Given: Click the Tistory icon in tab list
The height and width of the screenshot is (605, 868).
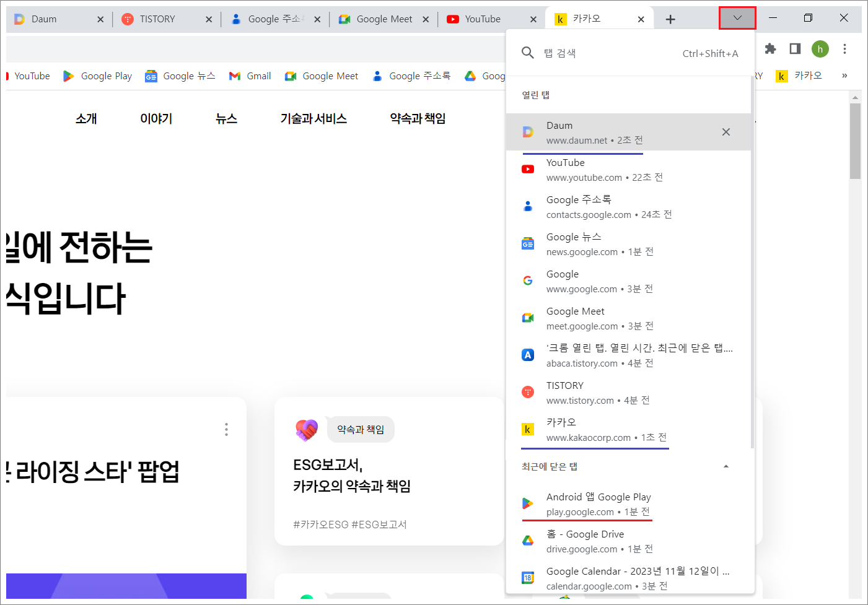Looking at the screenshot, I should 528,392.
